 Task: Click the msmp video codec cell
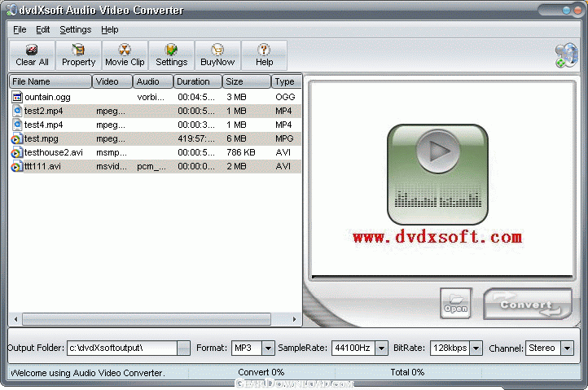[x=112, y=152]
